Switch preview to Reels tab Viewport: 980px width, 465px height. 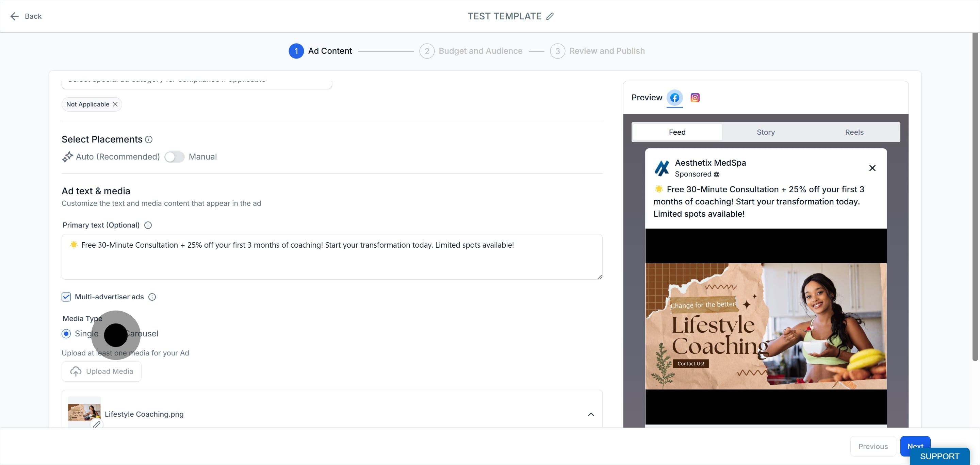pos(854,132)
